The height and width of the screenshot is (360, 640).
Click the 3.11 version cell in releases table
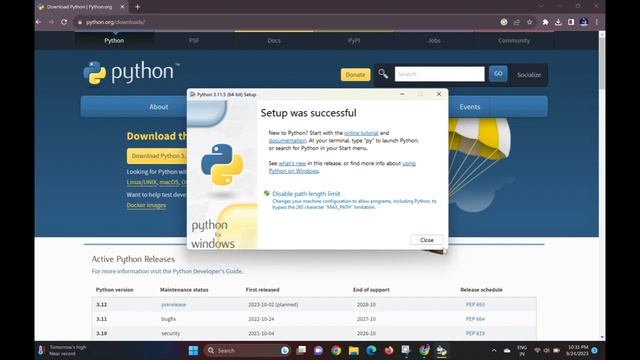(102, 319)
